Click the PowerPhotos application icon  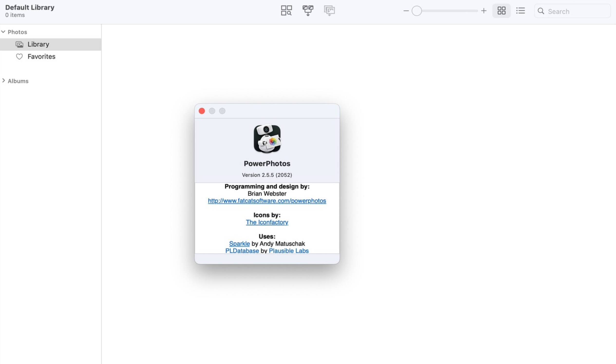click(x=267, y=139)
